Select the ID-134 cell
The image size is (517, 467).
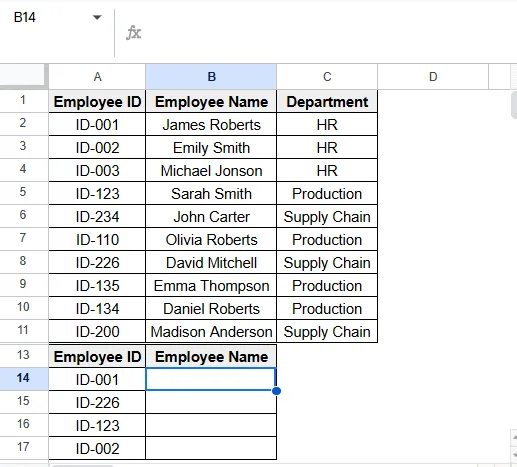[x=97, y=308]
